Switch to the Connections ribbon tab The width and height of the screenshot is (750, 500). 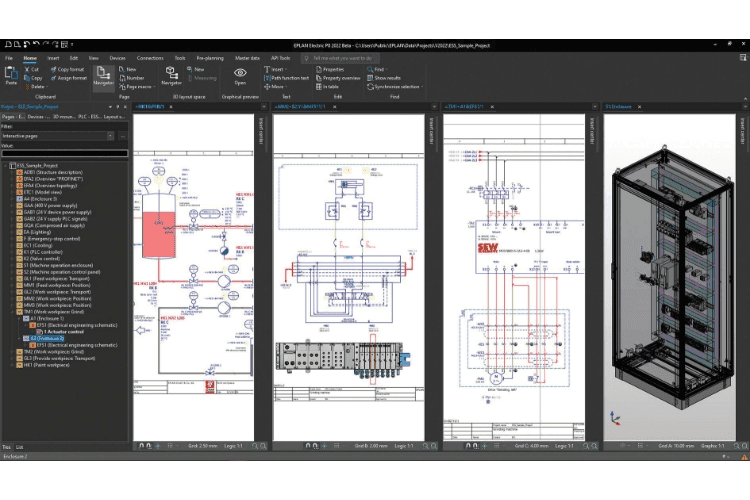[150, 58]
